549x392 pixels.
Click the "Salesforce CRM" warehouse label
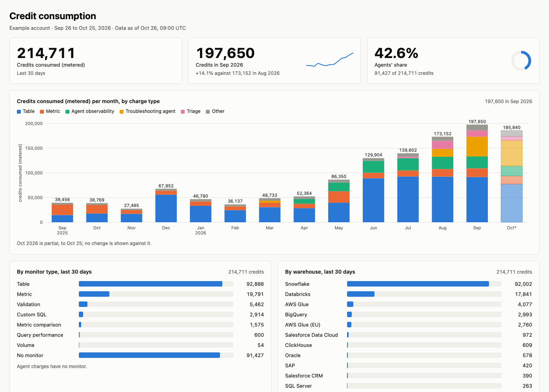[x=304, y=376]
